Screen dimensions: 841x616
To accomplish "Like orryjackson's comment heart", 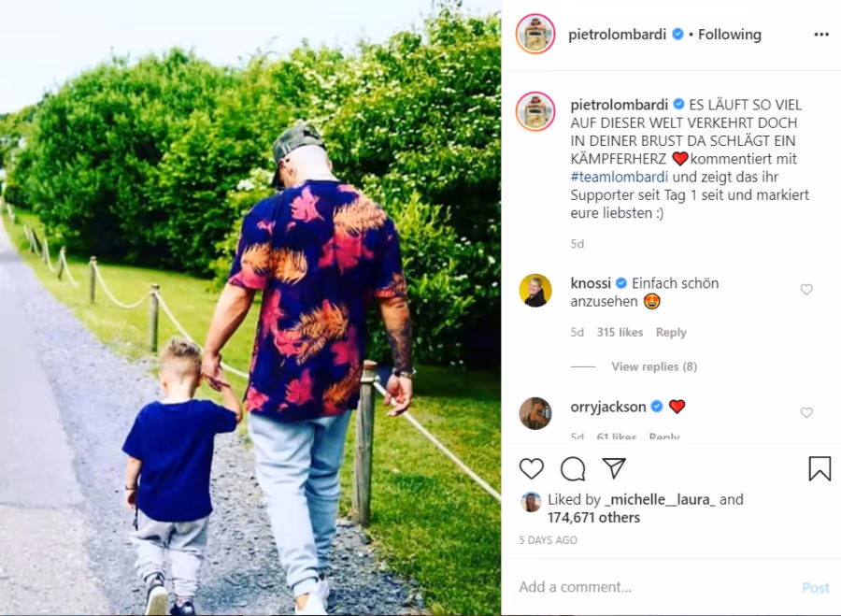I will [x=806, y=412].
